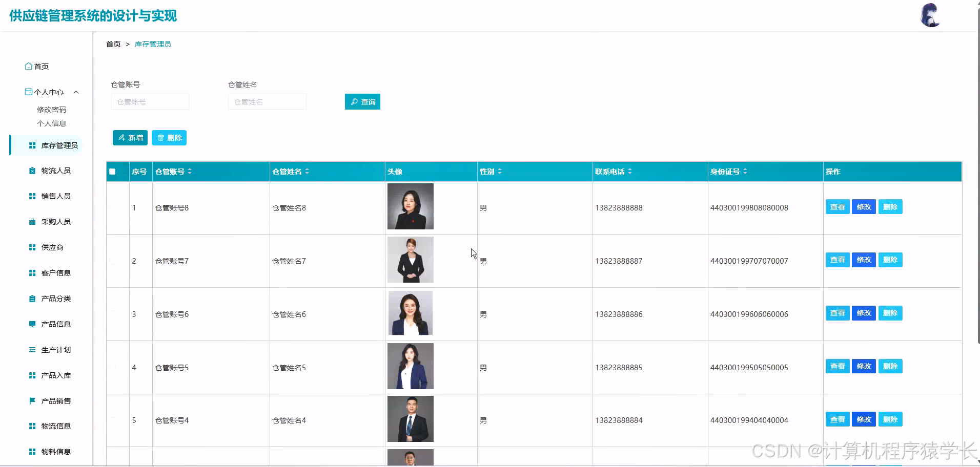The width and height of the screenshot is (980, 467).
Task: Click the 产品销售 flag icon
Action: pyautogui.click(x=32, y=401)
